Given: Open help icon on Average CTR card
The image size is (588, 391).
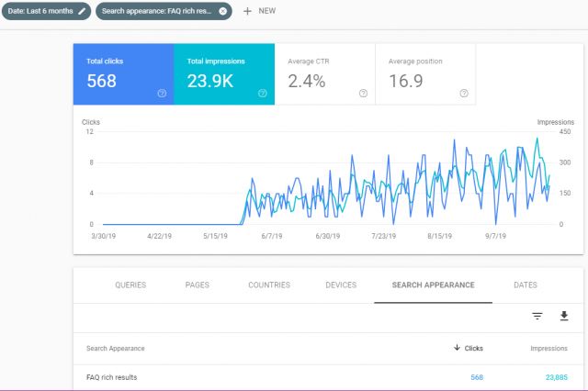Looking at the screenshot, I should (x=364, y=94).
